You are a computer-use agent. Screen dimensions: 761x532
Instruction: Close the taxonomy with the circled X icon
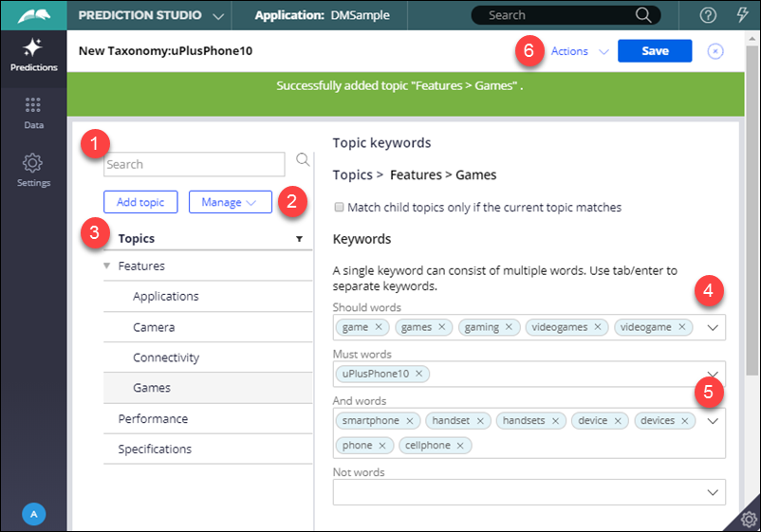click(715, 51)
